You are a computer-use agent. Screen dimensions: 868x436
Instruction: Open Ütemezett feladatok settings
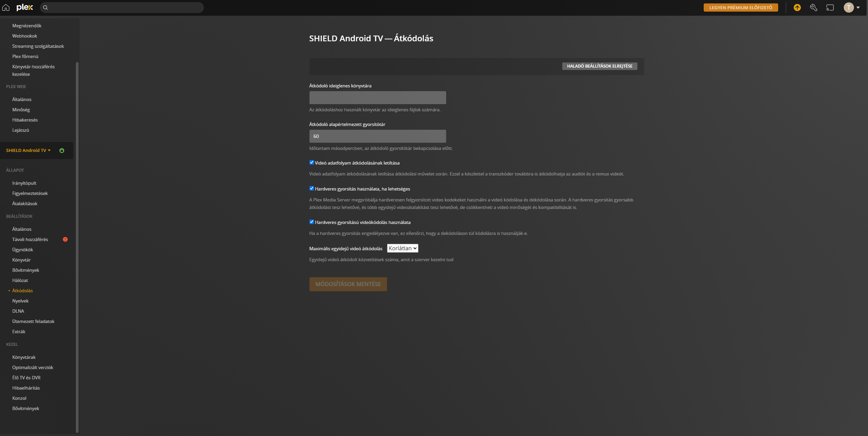click(33, 322)
